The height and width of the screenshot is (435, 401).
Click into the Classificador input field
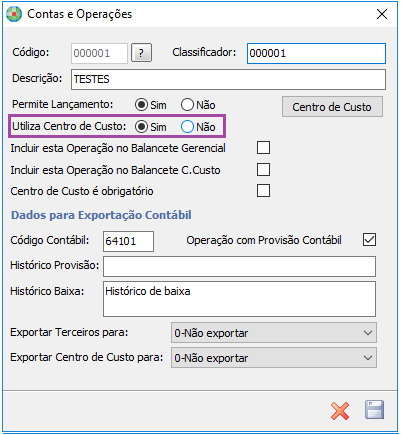[316, 53]
